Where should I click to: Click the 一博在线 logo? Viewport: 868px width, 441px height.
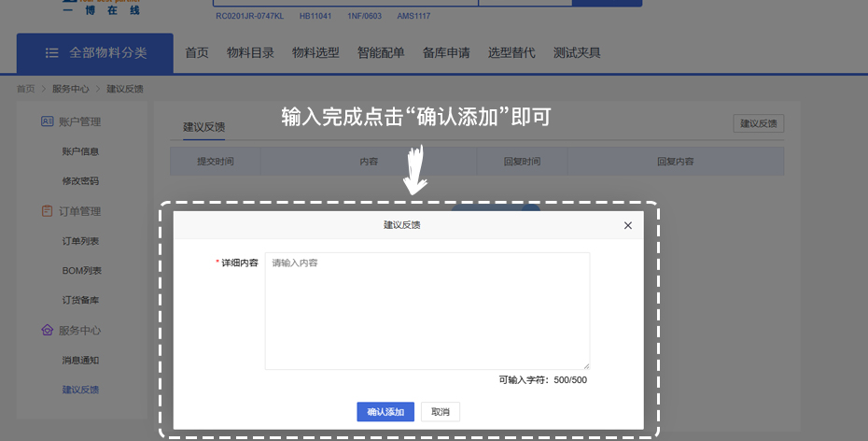pos(102,7)
